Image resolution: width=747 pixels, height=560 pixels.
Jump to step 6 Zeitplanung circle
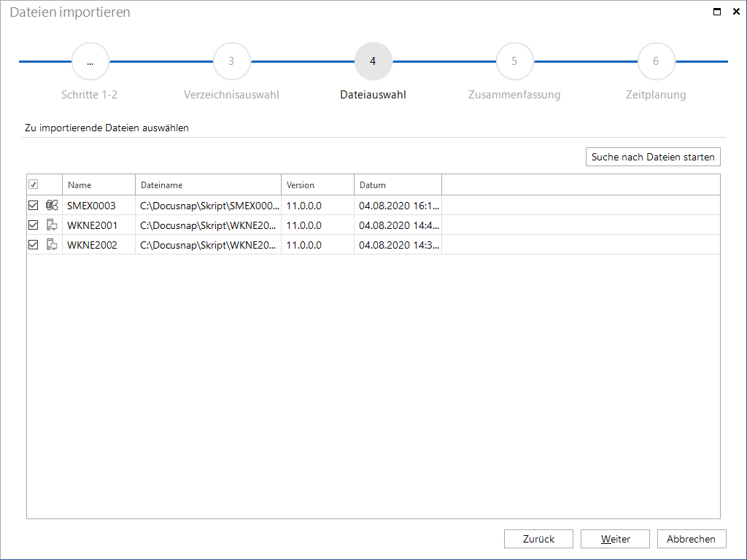[656, 61]
